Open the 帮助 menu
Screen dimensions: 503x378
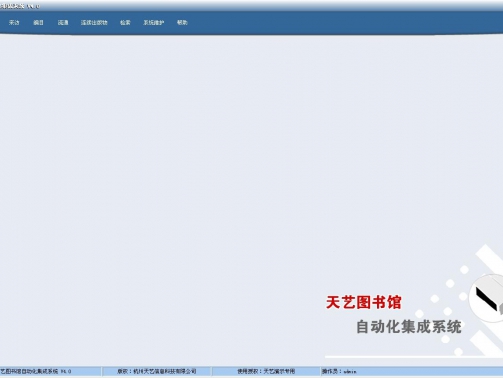pos(182,23)
